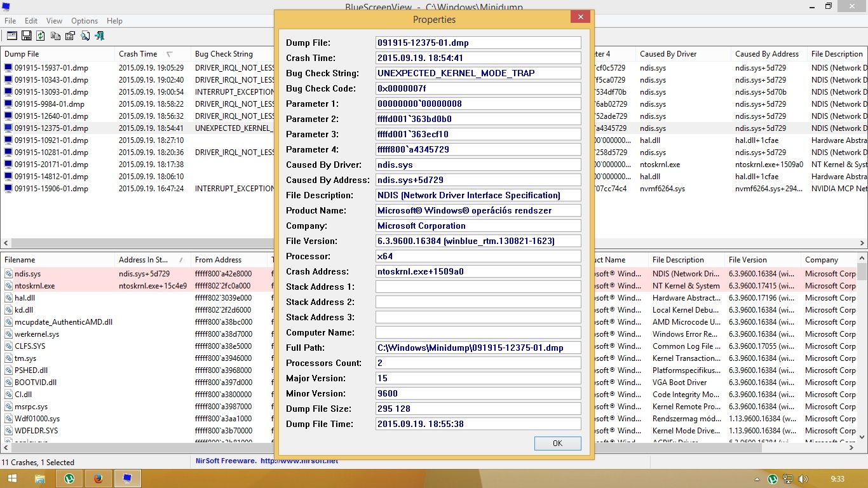Click the Full Path value field
This screenshot has height=488, width=868.
point(478,348)
